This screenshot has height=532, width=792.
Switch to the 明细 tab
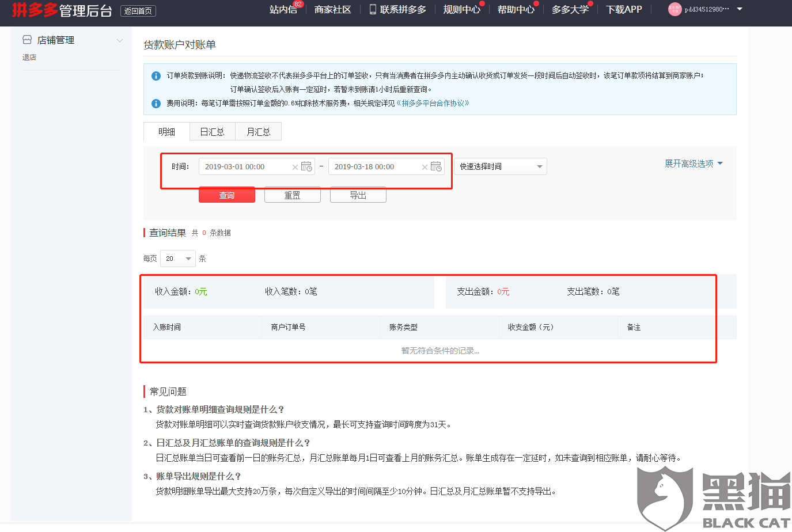click(166, 132)
